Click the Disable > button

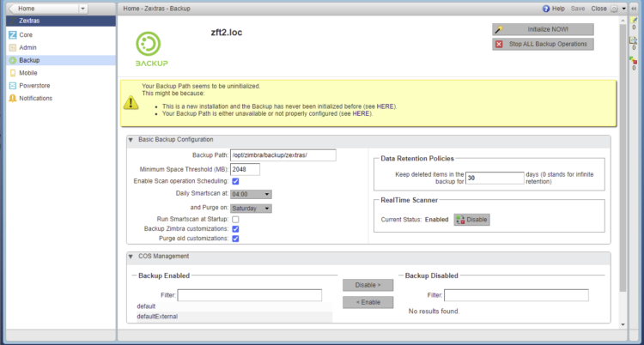click(368, 285)
